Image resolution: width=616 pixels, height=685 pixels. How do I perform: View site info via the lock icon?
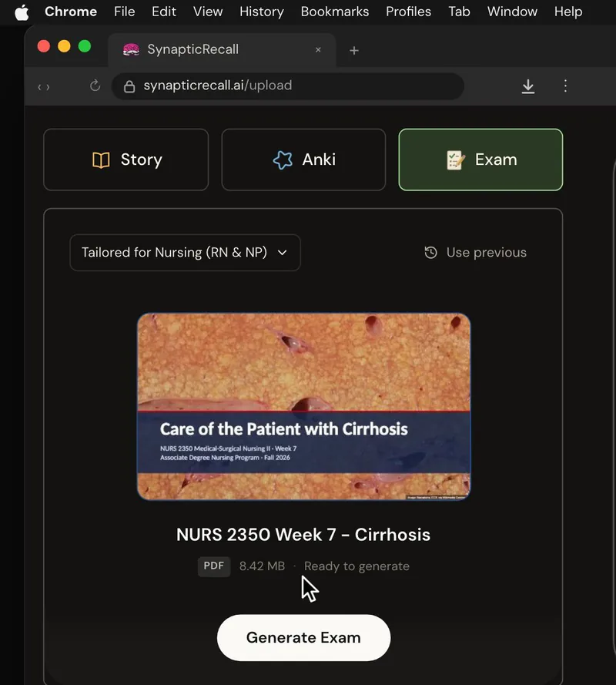coord(129,86)
